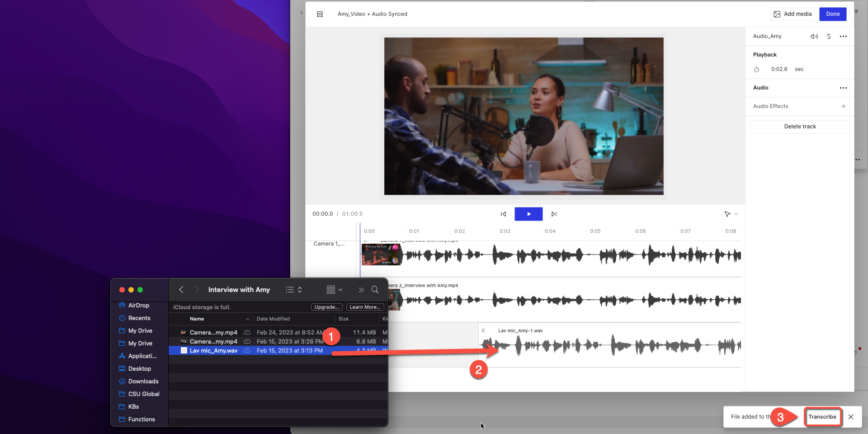Click the Delete track button
The height and width of the screenshot is (434, 868).
(x=800, y=127)
